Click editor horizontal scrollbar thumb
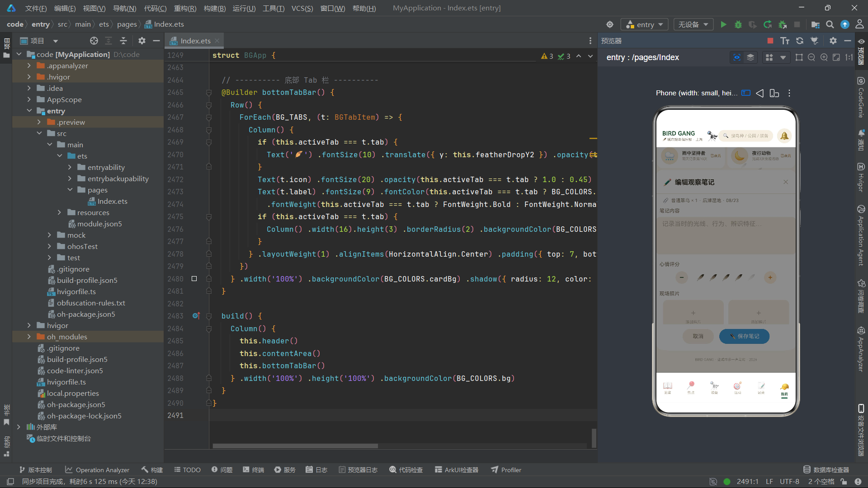This screenshot has height=488, width=868. click(295, 446)
